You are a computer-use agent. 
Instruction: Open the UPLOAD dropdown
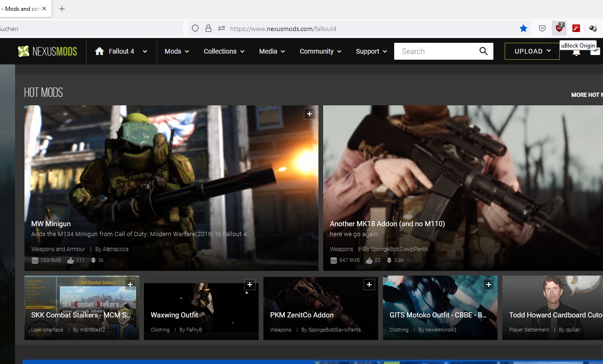pyautogui.click(x=532, y=51)
